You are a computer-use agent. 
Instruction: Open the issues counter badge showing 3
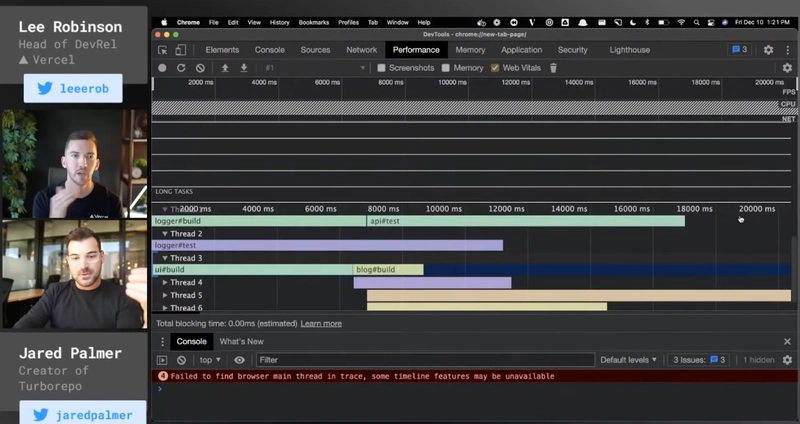point(740,50)
